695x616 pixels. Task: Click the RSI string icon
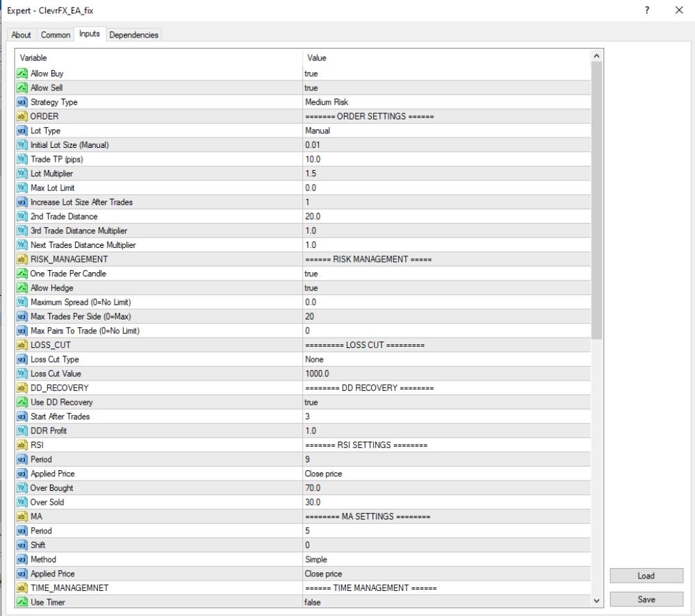click(x=22, y=445)
